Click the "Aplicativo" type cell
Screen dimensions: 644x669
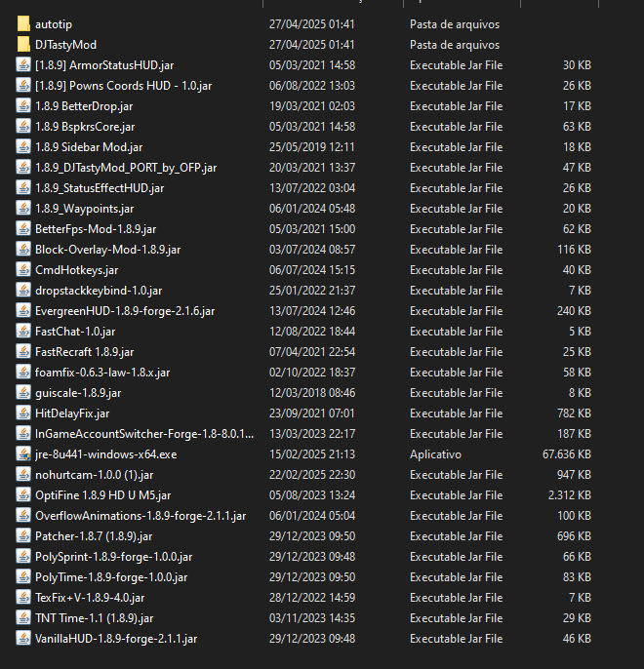pos(435,454)
